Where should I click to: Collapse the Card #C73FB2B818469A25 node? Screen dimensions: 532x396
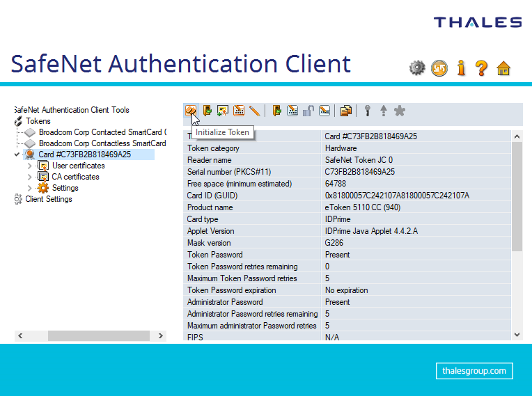click(17, 155)
